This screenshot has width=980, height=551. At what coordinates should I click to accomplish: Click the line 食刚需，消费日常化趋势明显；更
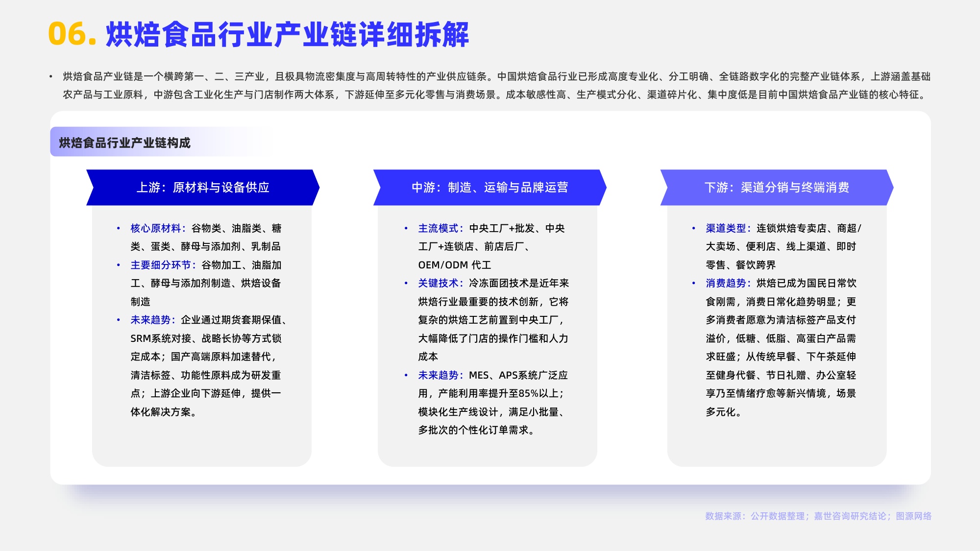pyautogui.click(x=781, y=302)
